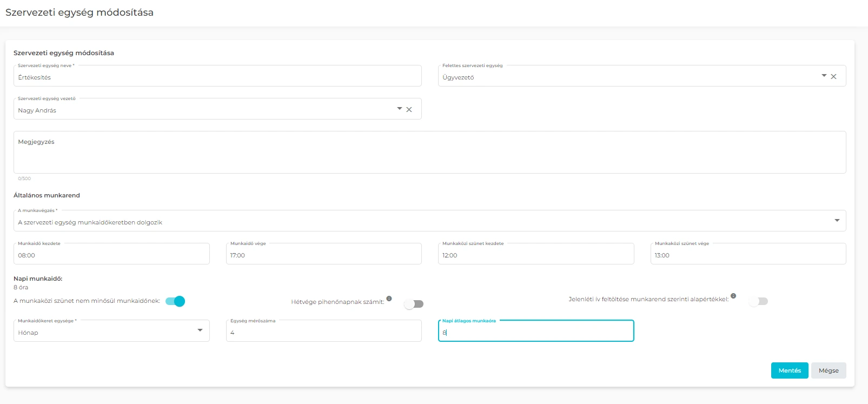The width and height of the screenshot is (868, 404).
Task: Click the Egység mérőszáma input field
Action: [323, 332]
